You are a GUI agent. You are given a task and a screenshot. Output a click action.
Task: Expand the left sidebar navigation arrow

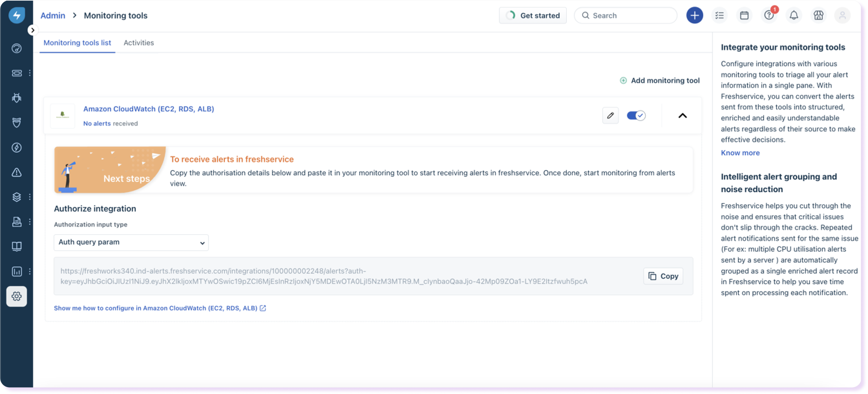(x=32, y=30)
